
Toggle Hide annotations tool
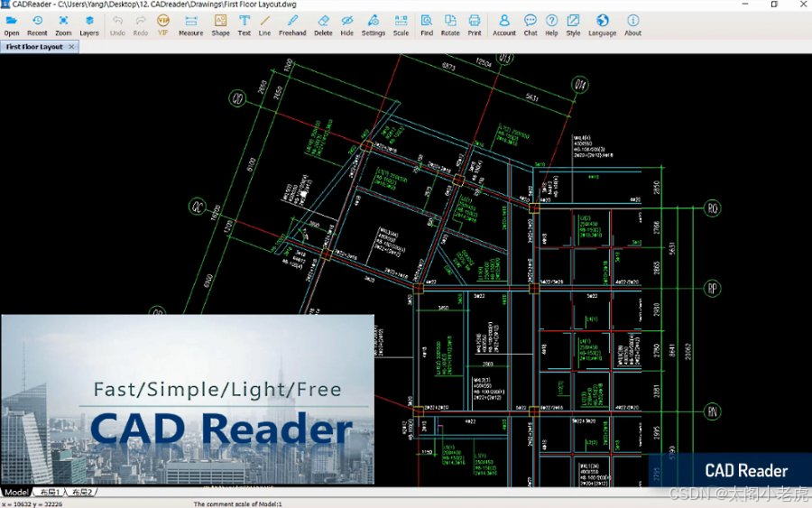[x=347, y=25]
